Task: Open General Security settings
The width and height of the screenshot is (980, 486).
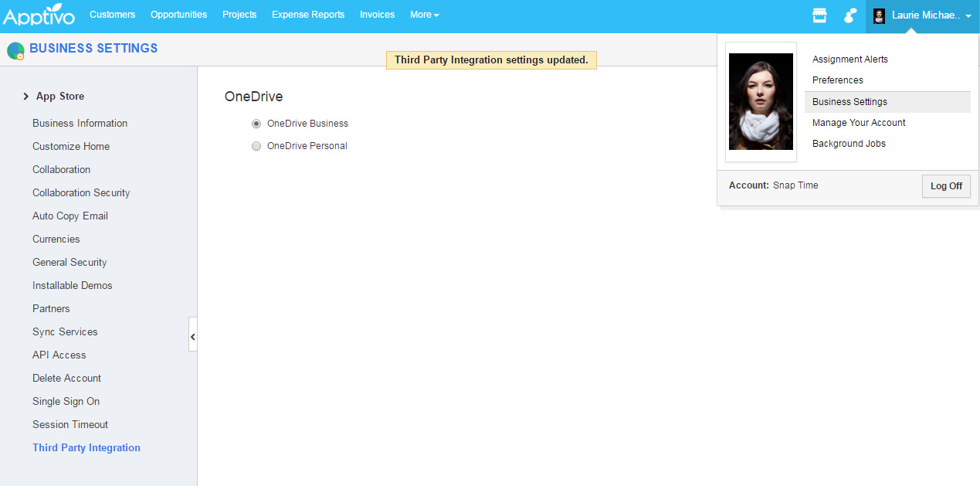Action: [x=70, y=263]
